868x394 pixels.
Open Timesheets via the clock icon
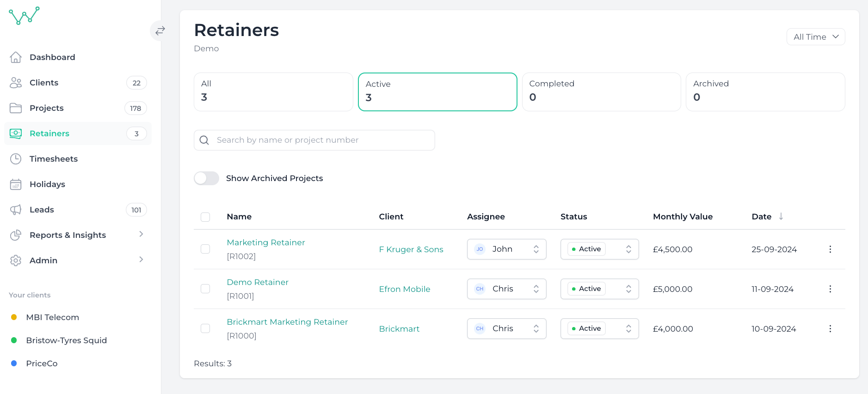16,159
